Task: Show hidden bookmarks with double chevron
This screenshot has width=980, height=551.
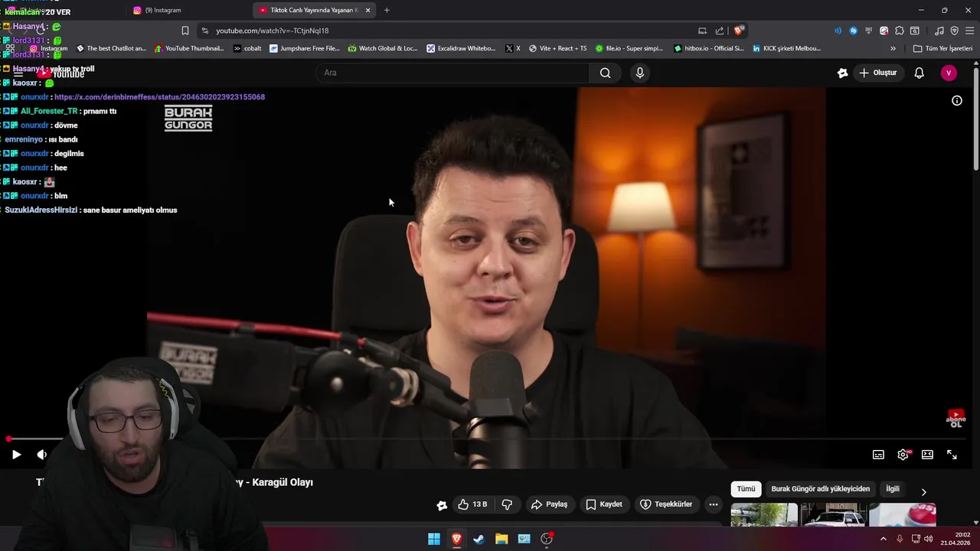Action: [x=893, y=48]
